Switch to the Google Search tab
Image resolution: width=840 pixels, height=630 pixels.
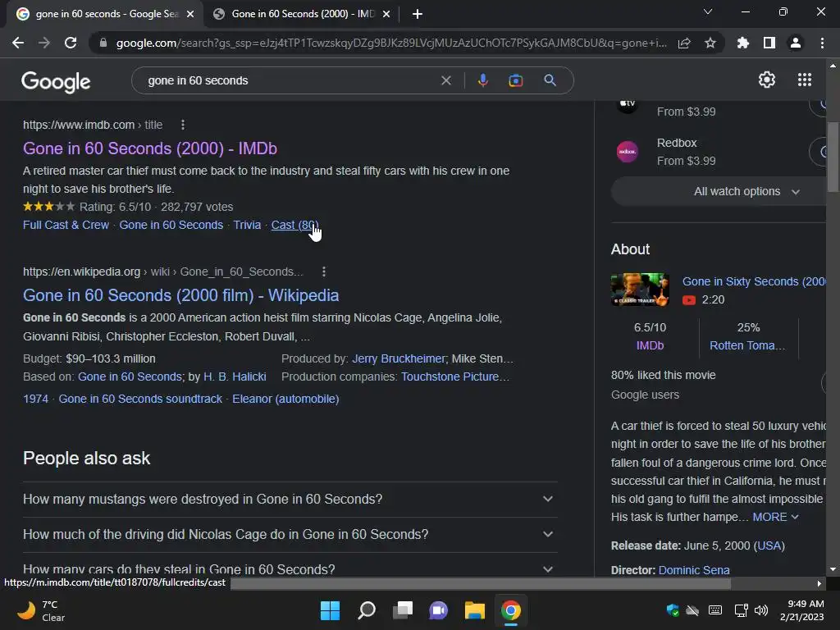104,14
